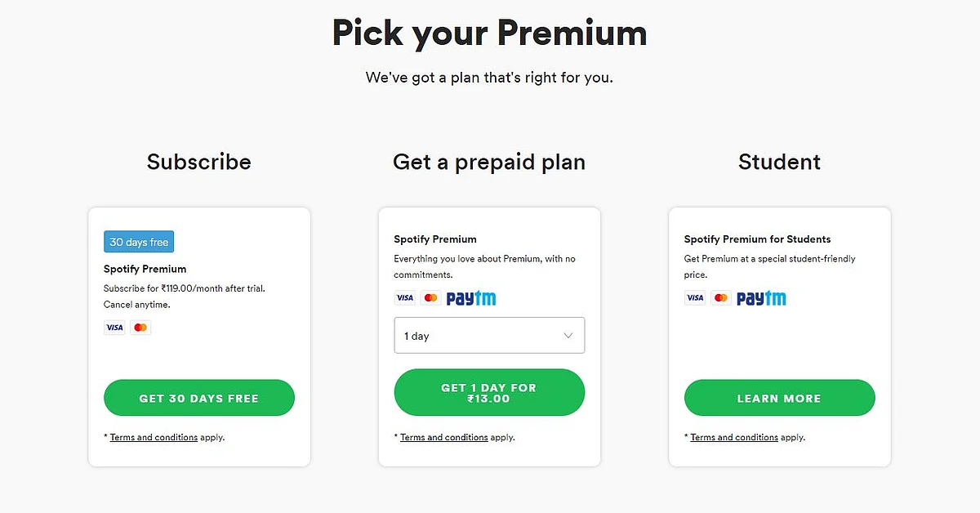Screen dimensions: 980x513
Task: Click the Paytm logo in the Student card
Action: point(761,298)
